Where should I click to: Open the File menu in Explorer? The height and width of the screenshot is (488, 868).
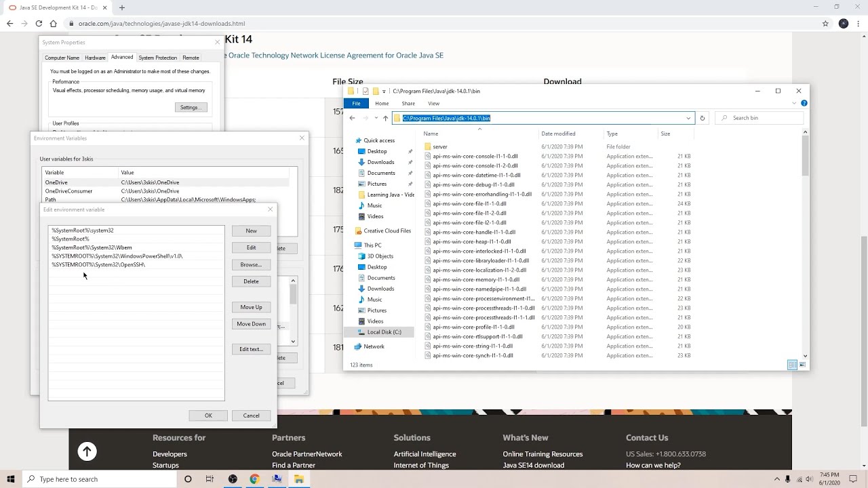click(x=356, y=104)
